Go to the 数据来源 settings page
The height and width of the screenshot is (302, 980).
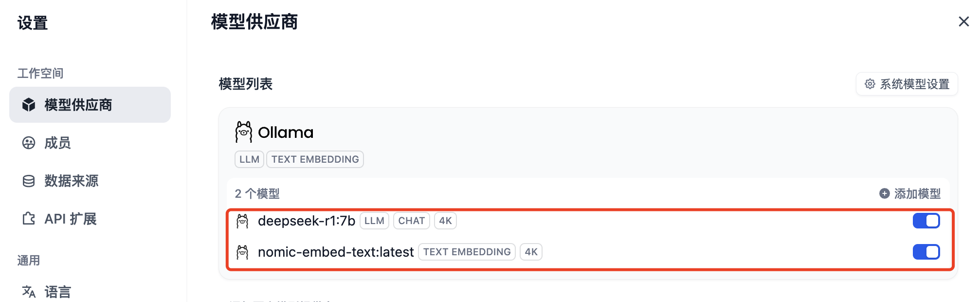[x=71, y=181]
